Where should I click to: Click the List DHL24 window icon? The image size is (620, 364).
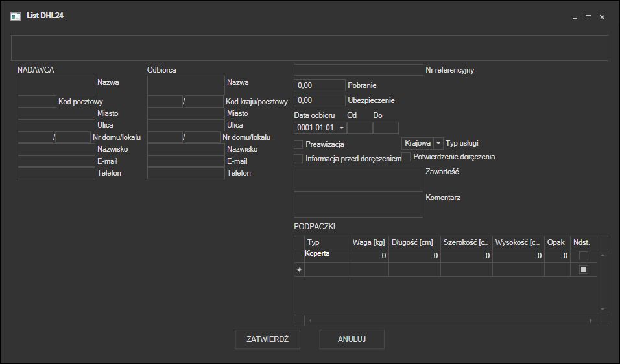point(16,16)
